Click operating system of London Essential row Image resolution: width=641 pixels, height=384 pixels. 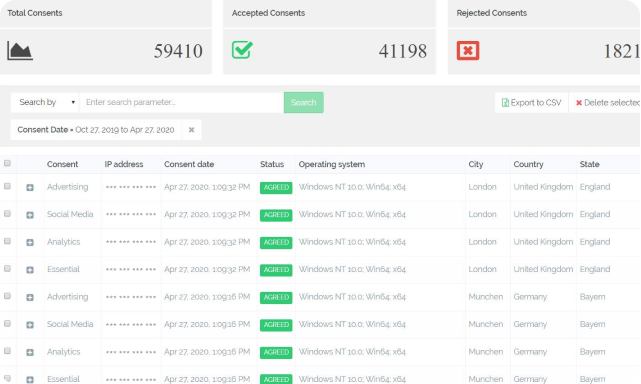coord(352,269)
